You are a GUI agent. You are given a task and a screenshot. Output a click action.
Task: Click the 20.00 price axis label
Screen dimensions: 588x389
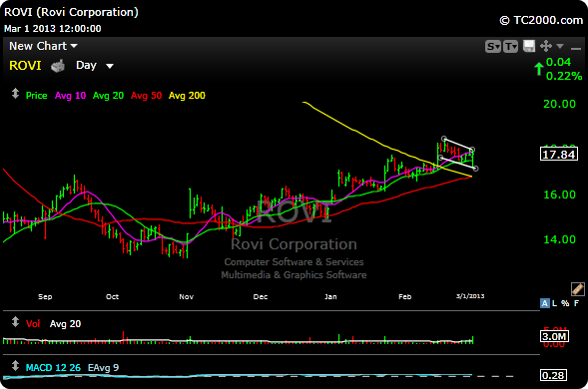tap(559, 104)
